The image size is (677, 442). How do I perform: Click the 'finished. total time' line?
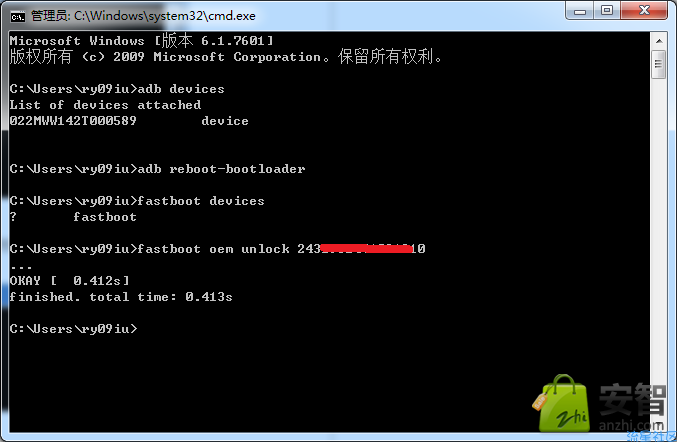click(121, 297)
